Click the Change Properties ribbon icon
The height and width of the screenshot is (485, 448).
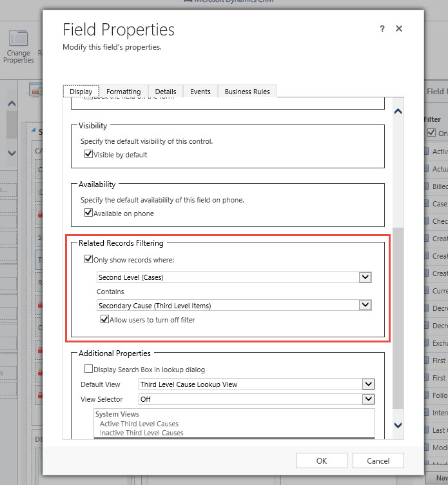point(18,45)
